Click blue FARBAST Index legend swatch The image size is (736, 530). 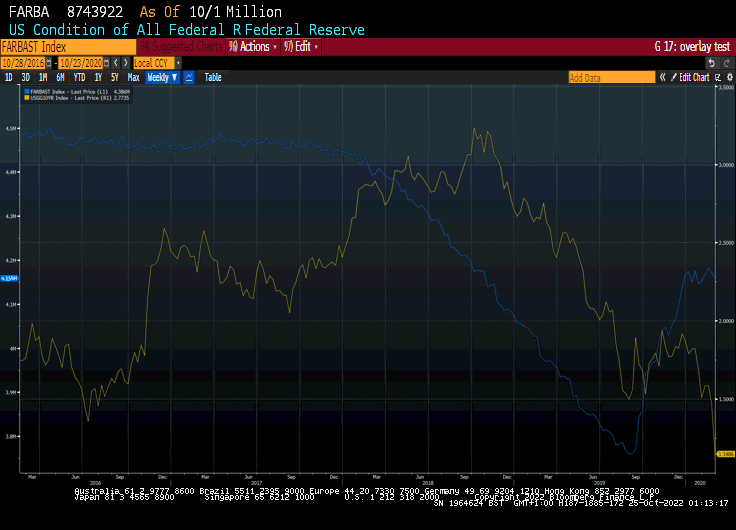[x=27, y=92]
